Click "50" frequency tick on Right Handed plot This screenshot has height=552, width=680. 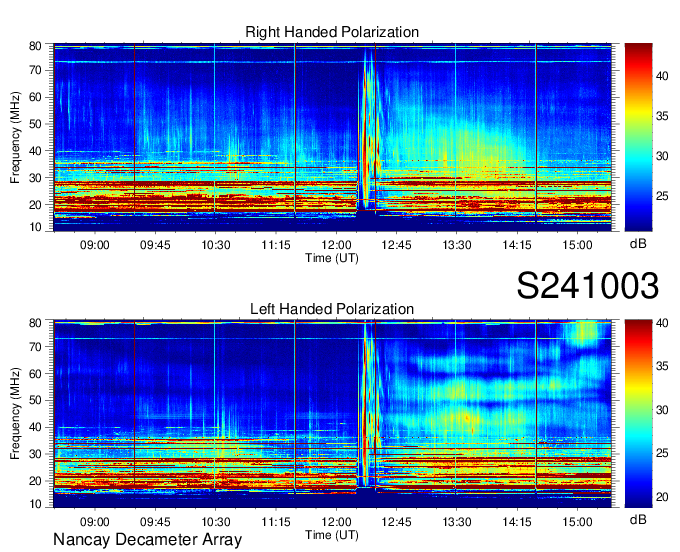(x=35, y=124)
